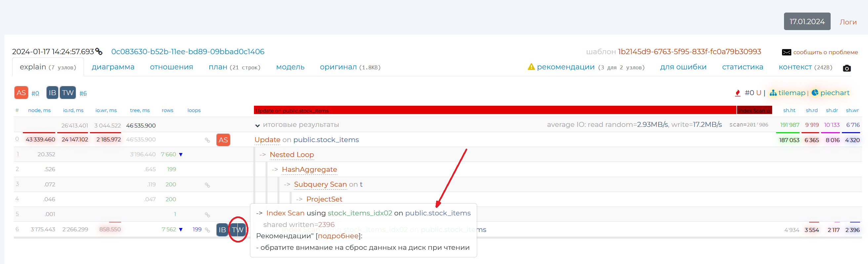Viewport: 868px width, 264px height.
Task: Click the Логи link
Action: pos(848,22)
